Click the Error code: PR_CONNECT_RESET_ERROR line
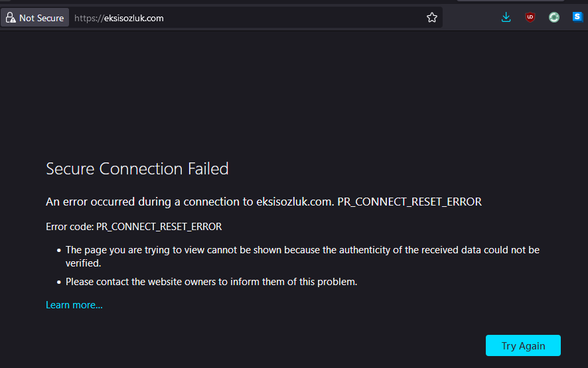588x368 pixels. [134, 227]
